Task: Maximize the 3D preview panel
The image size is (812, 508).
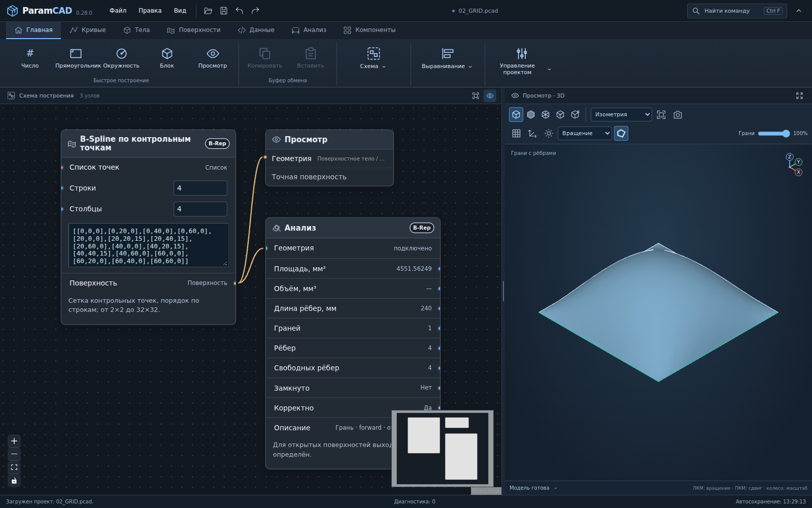Action: [x=799, y=96]
